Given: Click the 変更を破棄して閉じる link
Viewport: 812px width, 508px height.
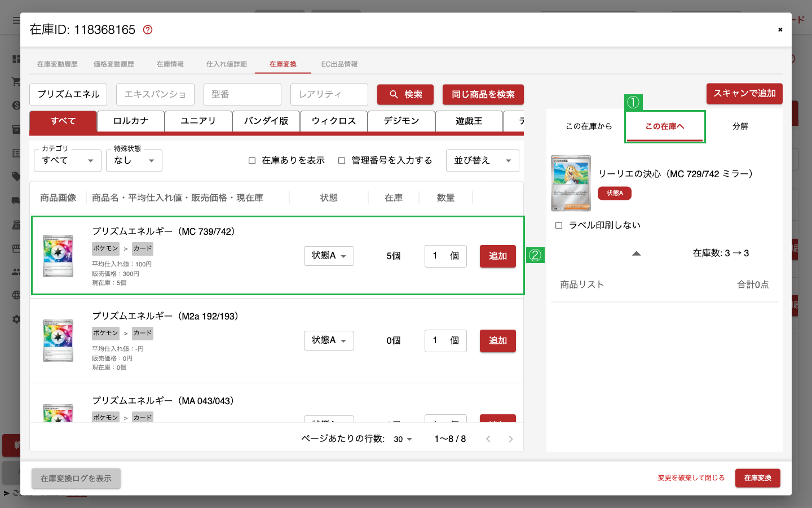Looking at the screenshot, I should pyautogui.click(x=691, y=478).
